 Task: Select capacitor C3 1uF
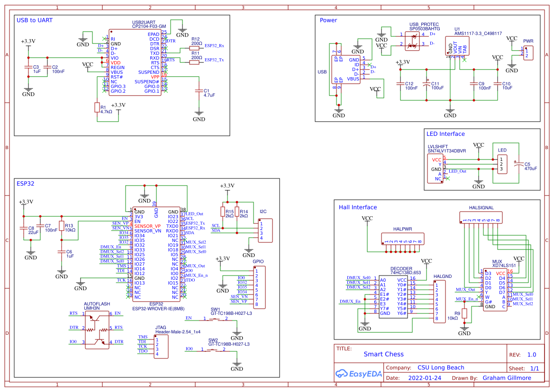click(x=28, y=67)
